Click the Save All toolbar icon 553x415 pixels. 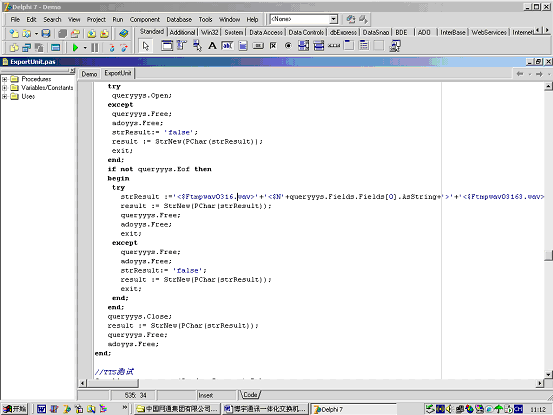pos(62,33)
